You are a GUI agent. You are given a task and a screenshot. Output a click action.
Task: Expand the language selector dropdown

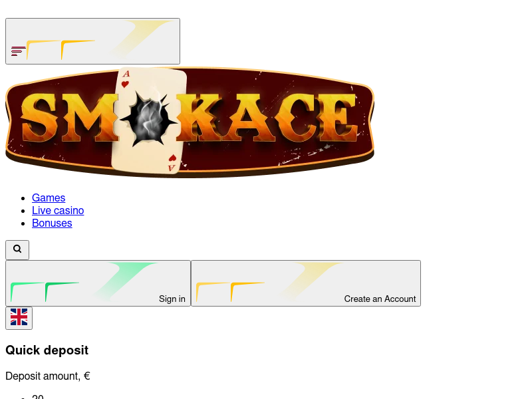click(19, 318)
